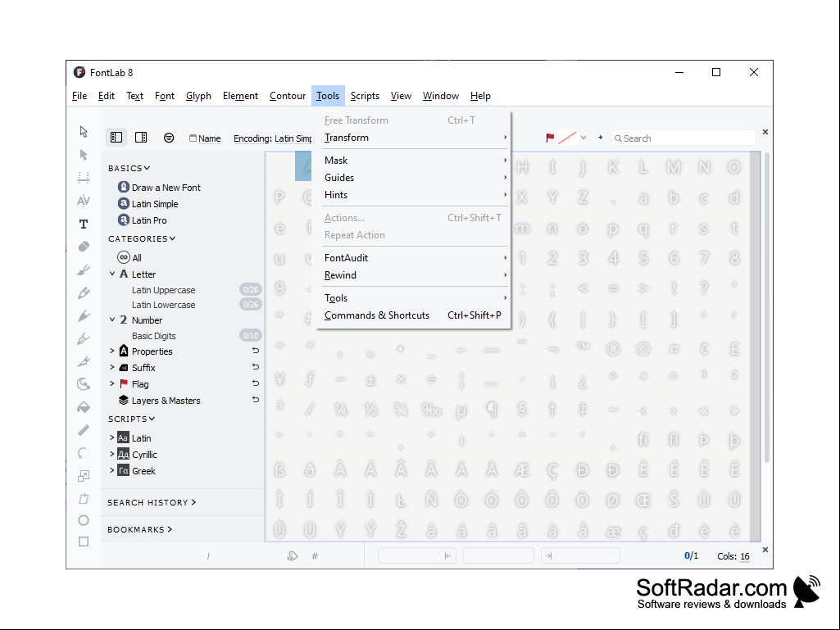
Task: Click the right arrow icon before Search
Action: coord(601,138)
